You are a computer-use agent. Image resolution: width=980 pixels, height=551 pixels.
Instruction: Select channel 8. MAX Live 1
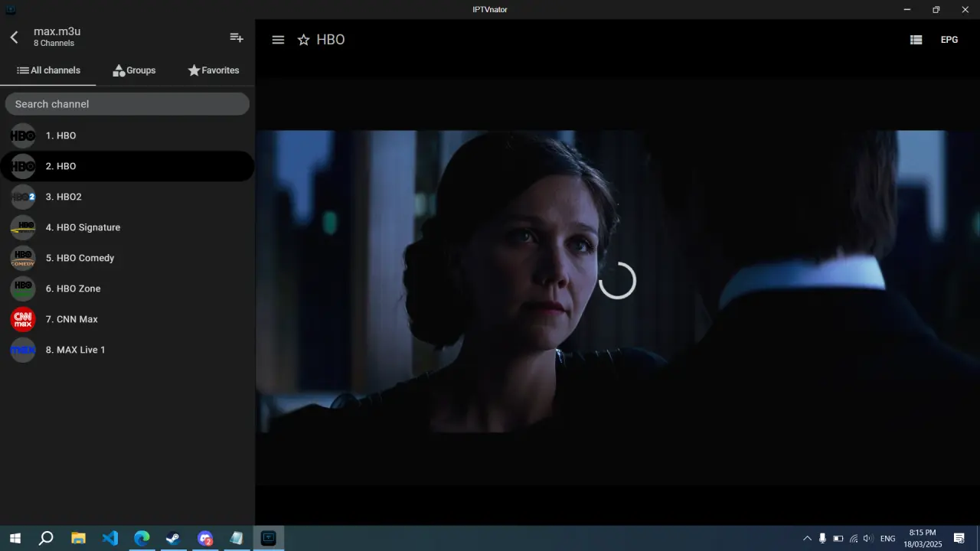point(127,350)
